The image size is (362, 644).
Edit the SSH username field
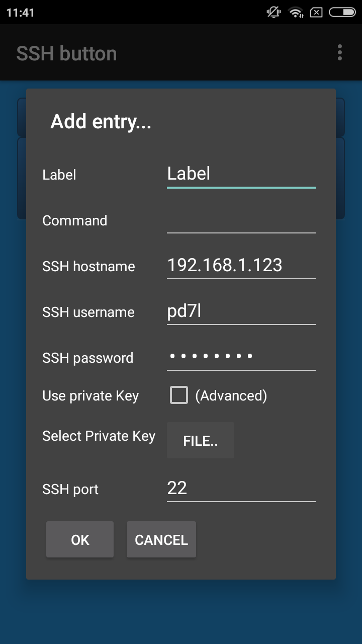[241, 311]
